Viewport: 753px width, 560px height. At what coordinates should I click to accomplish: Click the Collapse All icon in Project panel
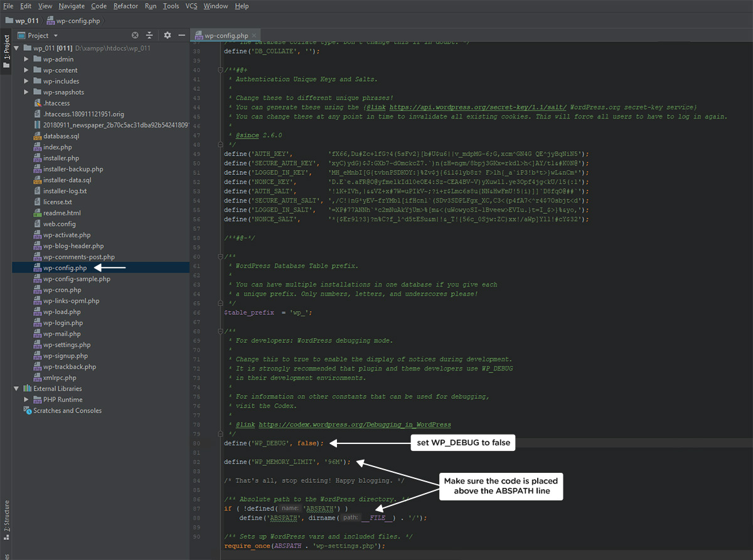(149, 36)
